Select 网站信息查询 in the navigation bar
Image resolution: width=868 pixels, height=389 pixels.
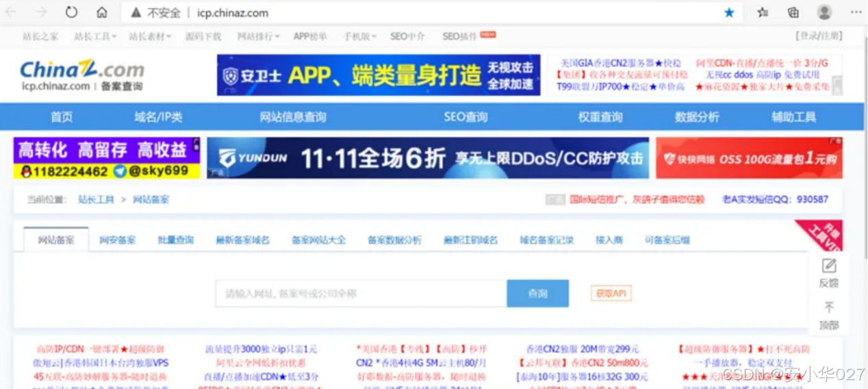point(293,117)
